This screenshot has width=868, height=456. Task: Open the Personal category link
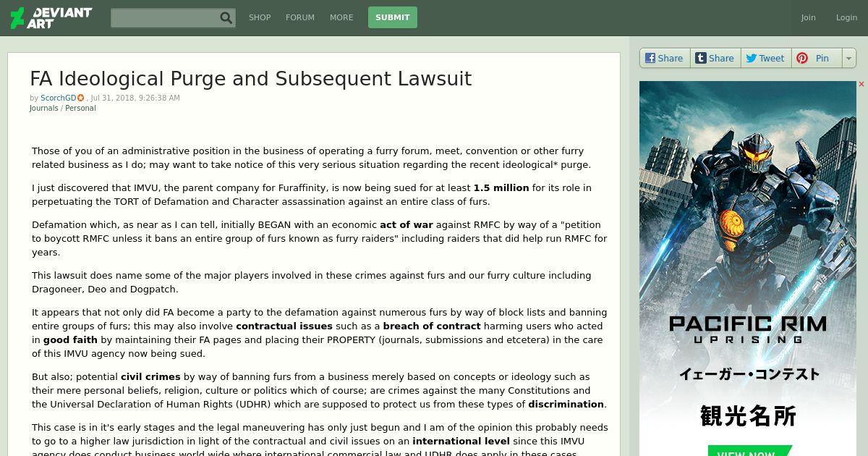[80, 108]
